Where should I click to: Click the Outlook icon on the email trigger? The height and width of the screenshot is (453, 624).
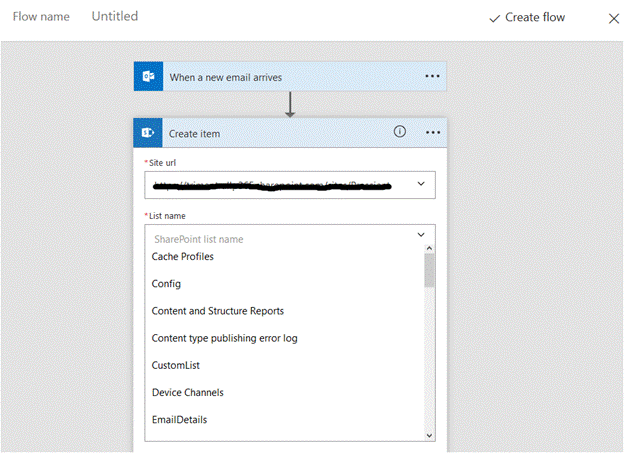pos(148,76)
